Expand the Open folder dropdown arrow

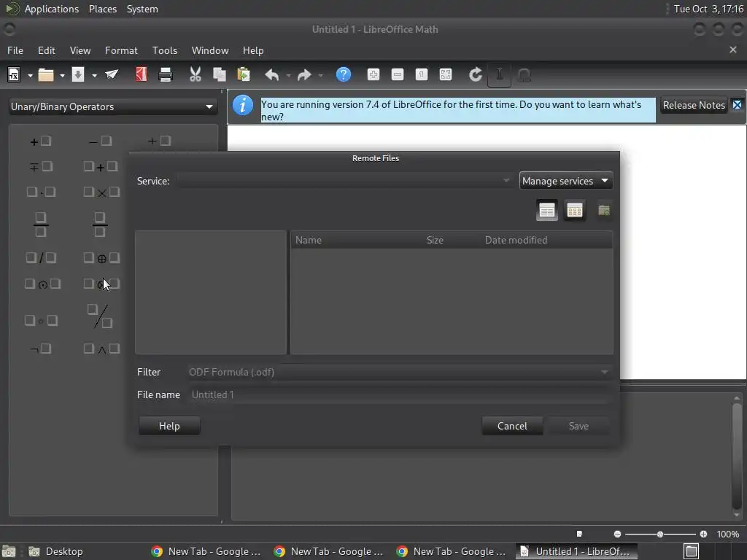62,75
